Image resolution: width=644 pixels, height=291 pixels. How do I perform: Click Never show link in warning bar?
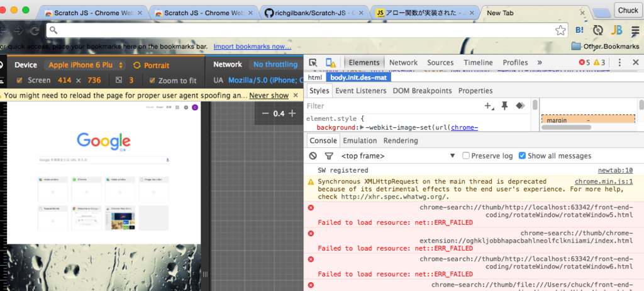[269, 96]
